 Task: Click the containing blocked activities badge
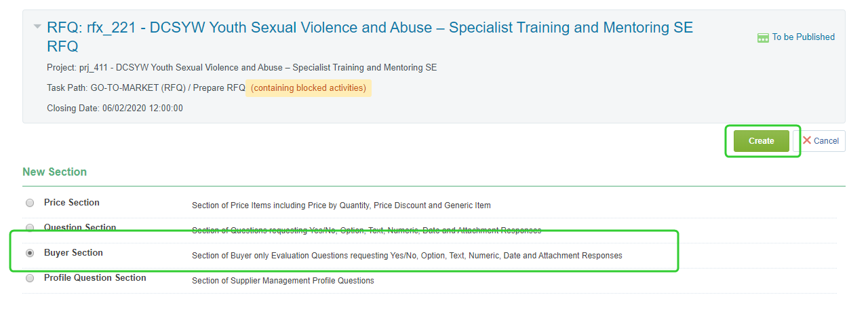[309, 88]
